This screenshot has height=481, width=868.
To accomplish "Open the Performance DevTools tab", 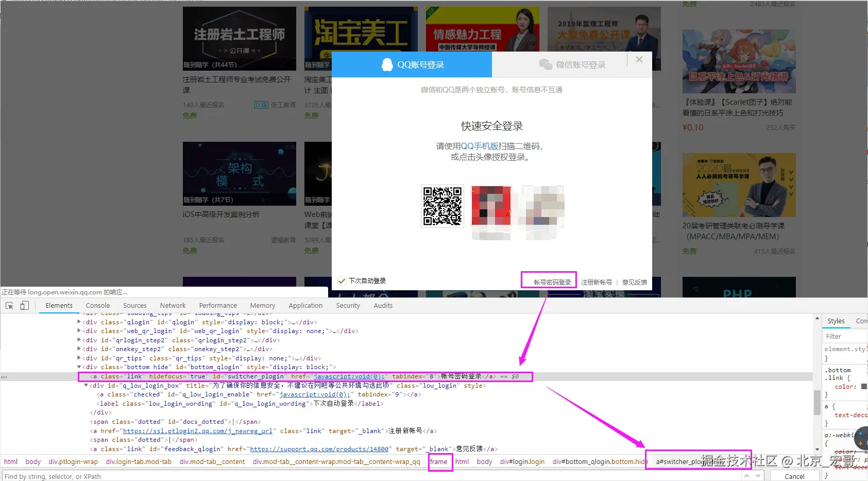I will point(218,306).
